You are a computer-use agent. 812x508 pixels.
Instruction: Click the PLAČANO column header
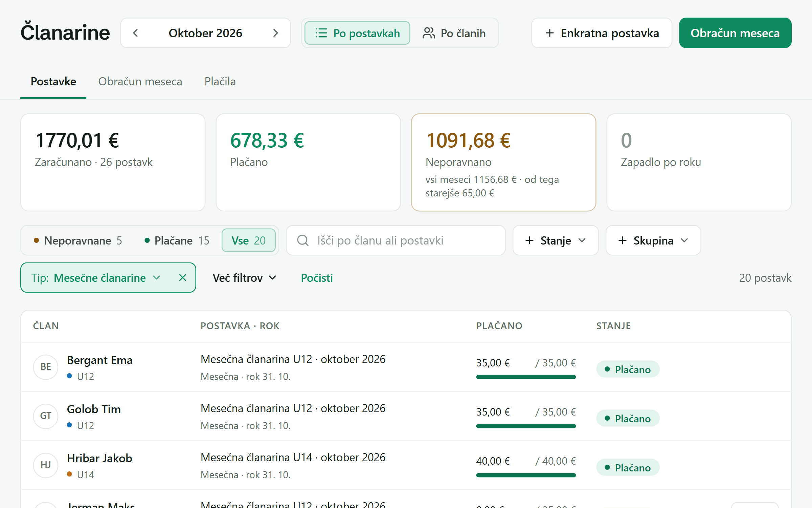(499, 326)
